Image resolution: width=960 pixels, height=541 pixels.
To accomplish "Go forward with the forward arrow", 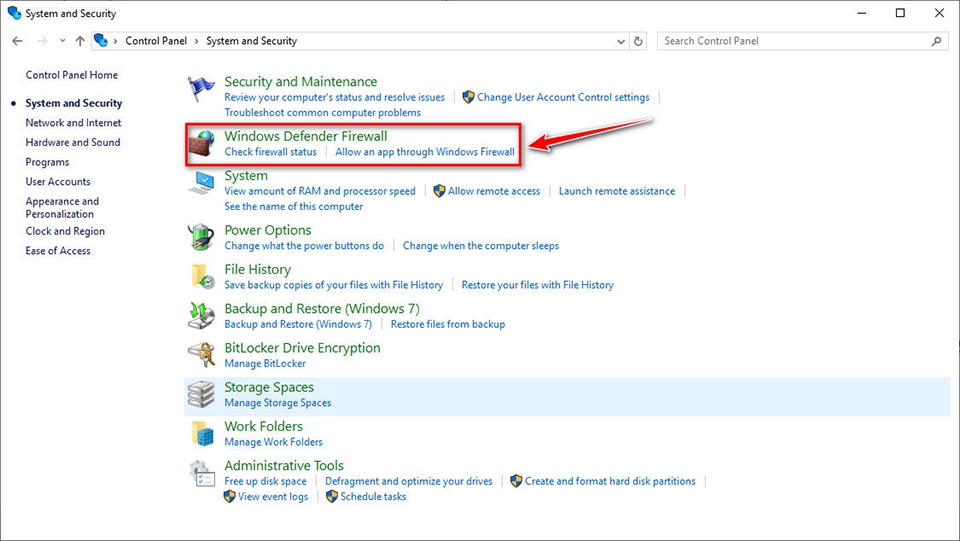I will pyautogui.click(x=42, y=41).
